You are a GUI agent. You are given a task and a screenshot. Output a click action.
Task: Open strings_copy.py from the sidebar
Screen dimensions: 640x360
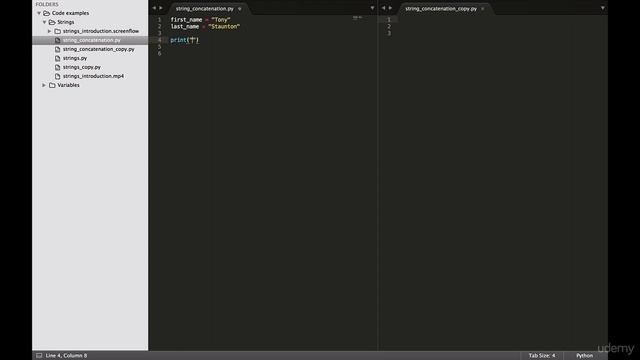pyautogui.click(x=82, y=67)
